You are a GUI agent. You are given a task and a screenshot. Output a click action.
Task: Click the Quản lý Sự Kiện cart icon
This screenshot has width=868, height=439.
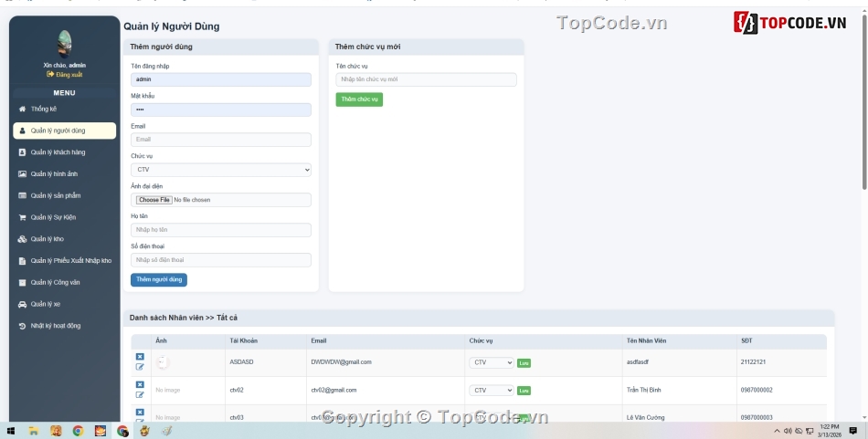[22, 217]
